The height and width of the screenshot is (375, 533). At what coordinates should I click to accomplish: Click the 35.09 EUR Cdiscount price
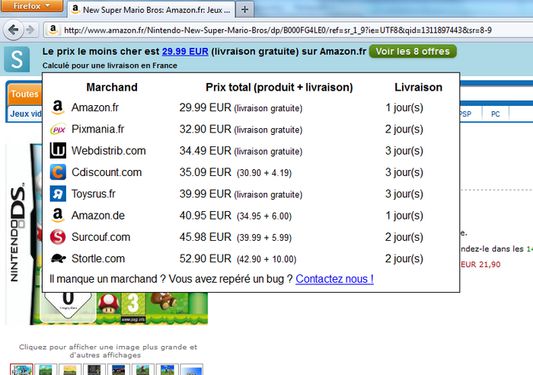205,172
